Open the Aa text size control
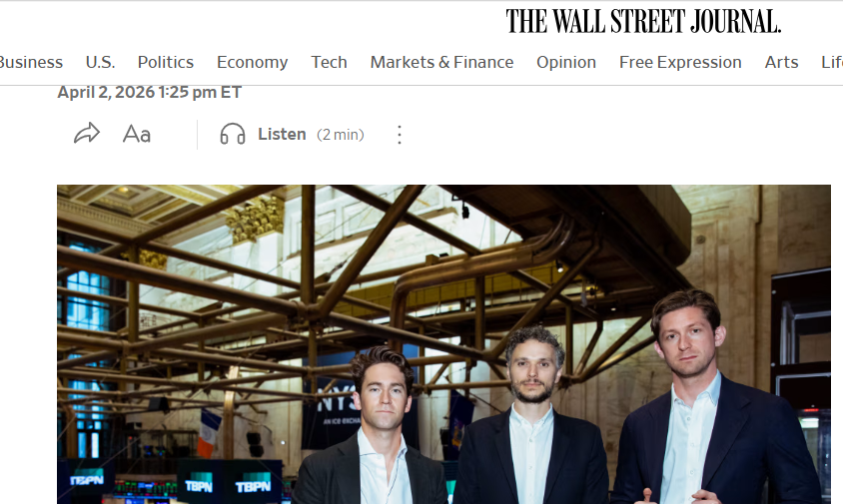Screen dimensions: 843x504 137,134
